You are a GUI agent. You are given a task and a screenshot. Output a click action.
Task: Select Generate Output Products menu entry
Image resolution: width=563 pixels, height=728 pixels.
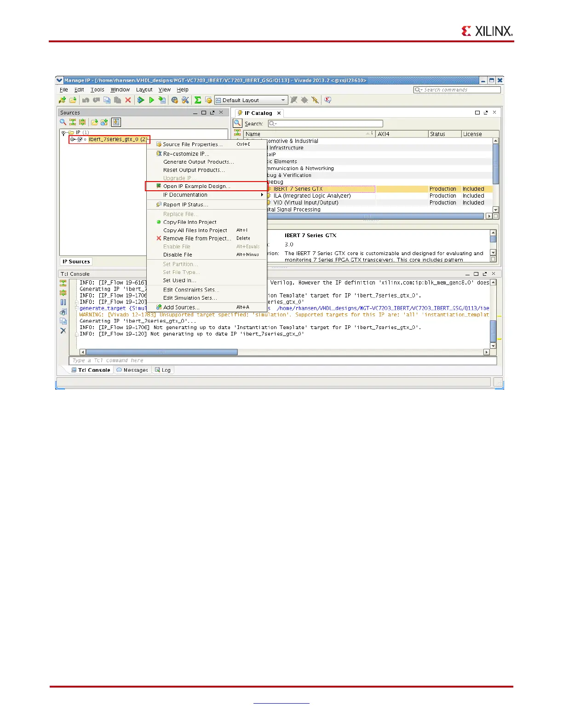pos(207,162)
